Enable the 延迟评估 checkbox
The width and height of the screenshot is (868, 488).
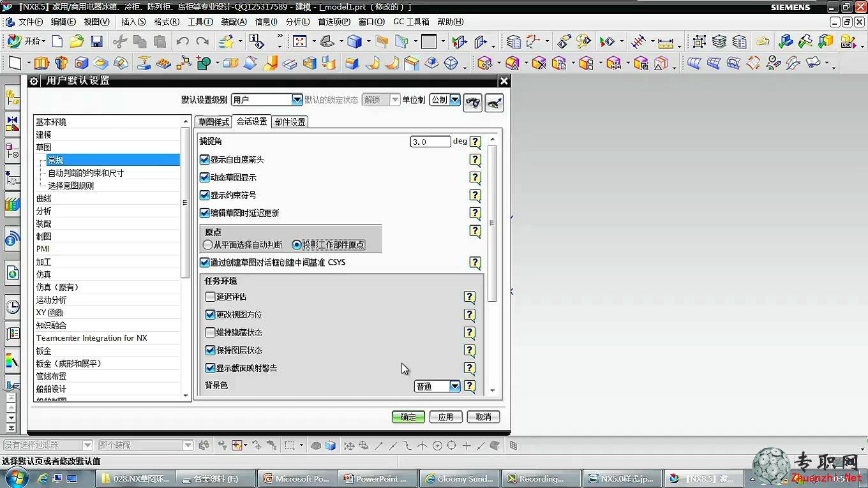click(210, 297)
